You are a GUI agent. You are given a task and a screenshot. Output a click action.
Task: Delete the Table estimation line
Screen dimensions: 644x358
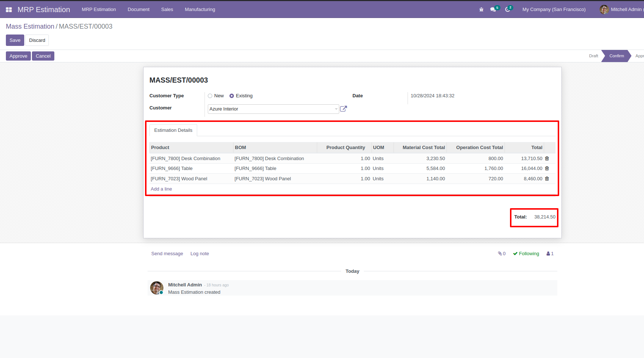(x=547, y=169)
